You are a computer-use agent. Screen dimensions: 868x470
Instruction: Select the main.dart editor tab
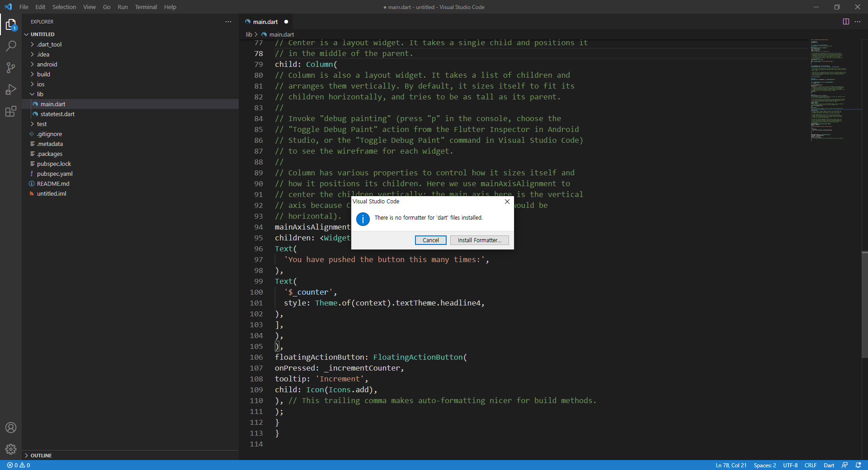tap(265, 22)
